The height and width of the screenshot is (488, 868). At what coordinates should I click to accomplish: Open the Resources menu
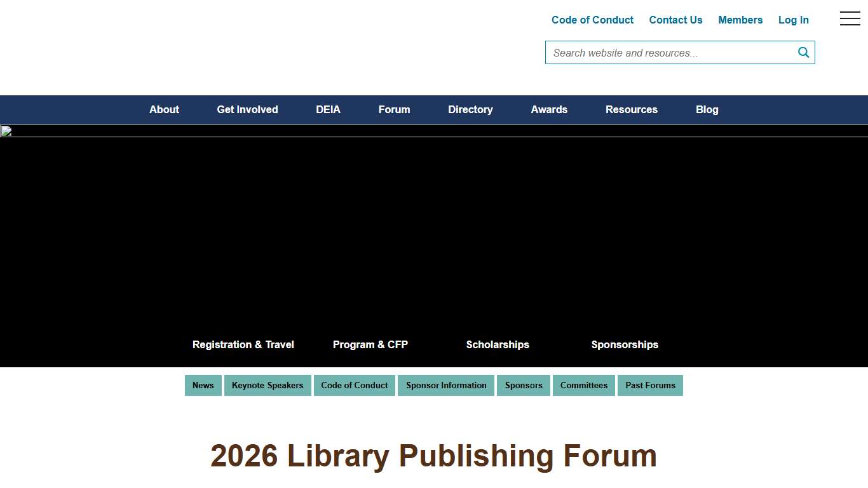coord(631,109)
